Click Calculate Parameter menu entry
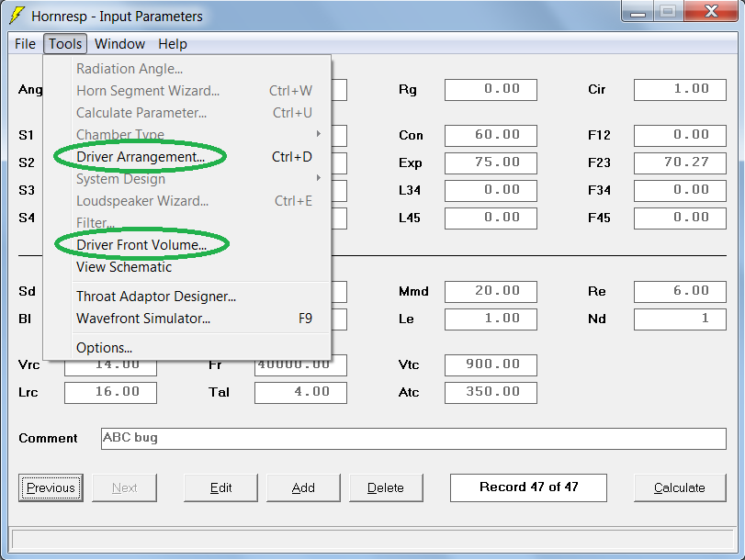The height and width of the screenshot is (560, 745). (187, 113)
